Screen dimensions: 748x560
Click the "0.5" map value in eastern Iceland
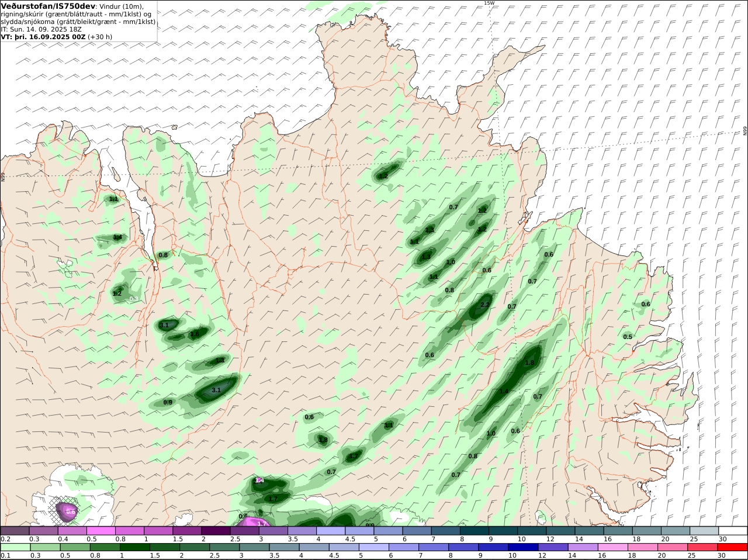(x=628, y=337)
